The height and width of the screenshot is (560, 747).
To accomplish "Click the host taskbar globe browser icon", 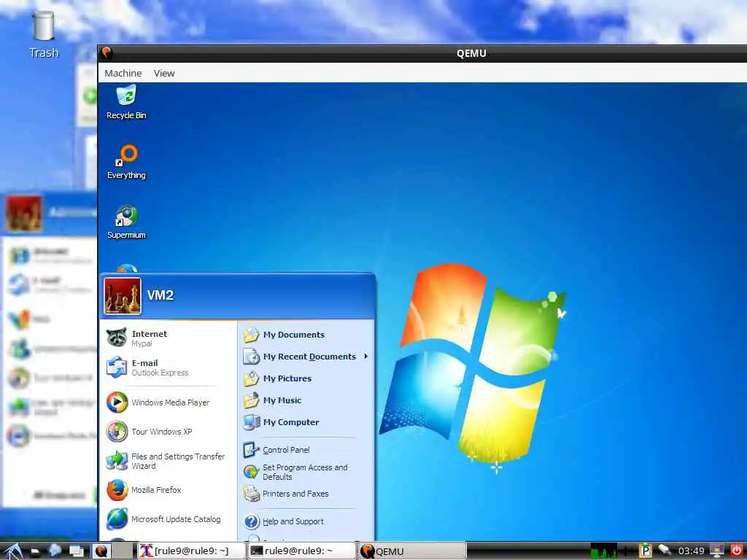I will point(55,551).
